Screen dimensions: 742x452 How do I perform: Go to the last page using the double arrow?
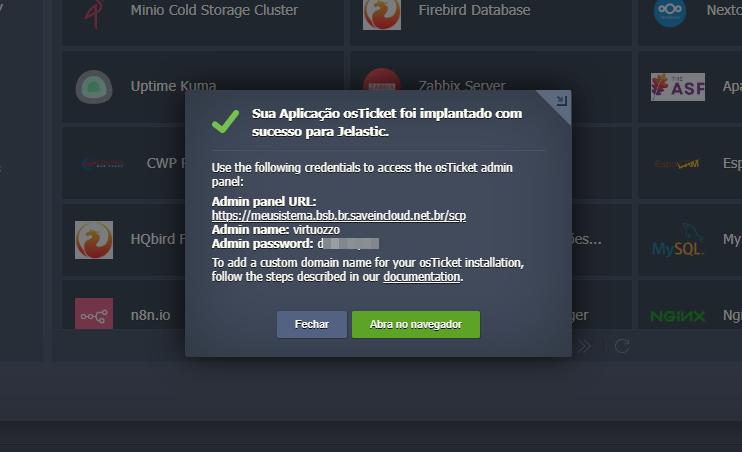[584, 346]
